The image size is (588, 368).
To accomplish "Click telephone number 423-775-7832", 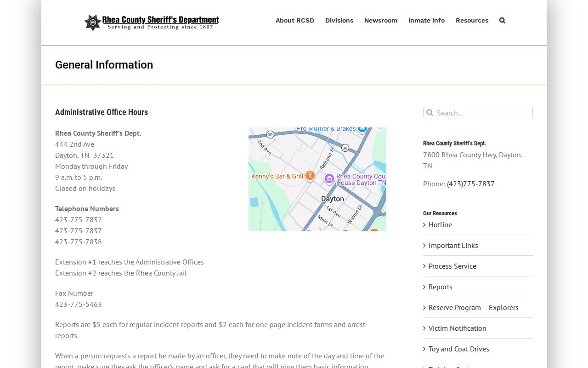I will click(x=79, y=219).
